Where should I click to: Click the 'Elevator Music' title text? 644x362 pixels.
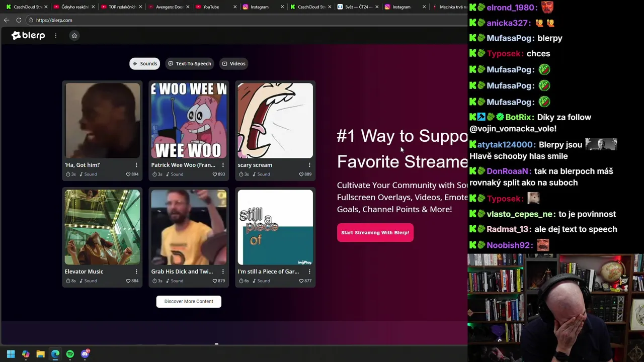84,271
